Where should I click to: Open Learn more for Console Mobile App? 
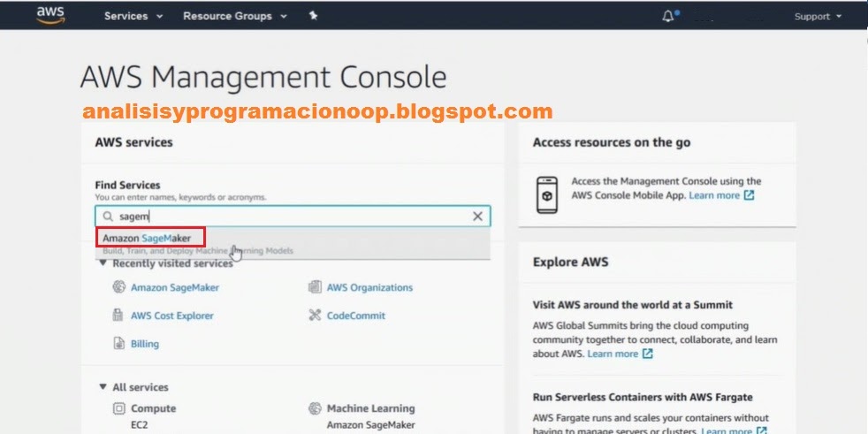(x=721, y=195)
